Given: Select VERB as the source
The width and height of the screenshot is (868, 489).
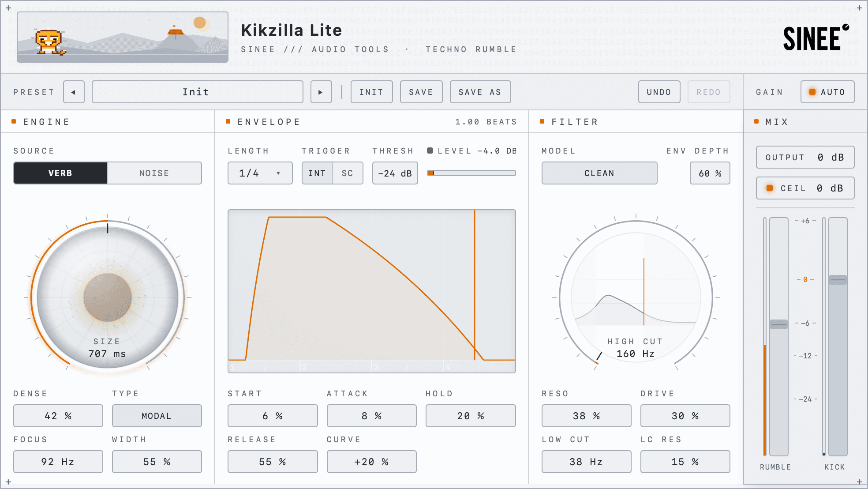Looking at the screenshot, I should tap(60, 173).
